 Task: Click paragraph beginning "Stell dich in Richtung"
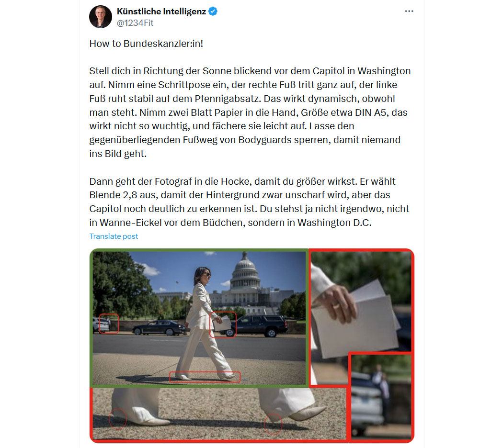pos(250,112)
